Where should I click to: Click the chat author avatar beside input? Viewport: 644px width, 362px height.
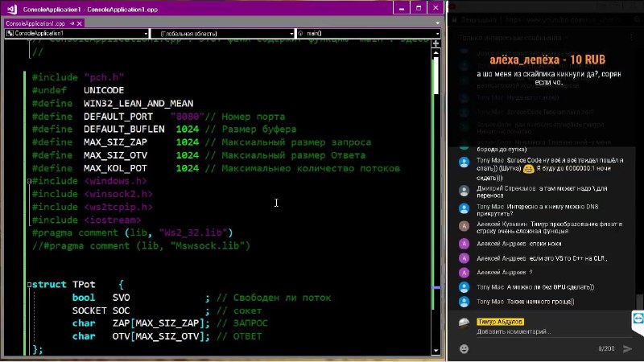[x=464, y=323]
